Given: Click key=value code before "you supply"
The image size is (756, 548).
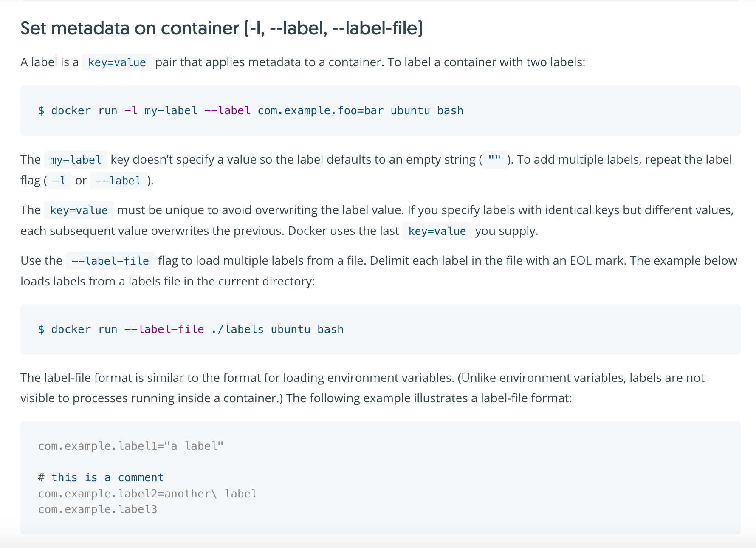Looking at the screenshot, I should pyautogui.click(x=437, y=232).
